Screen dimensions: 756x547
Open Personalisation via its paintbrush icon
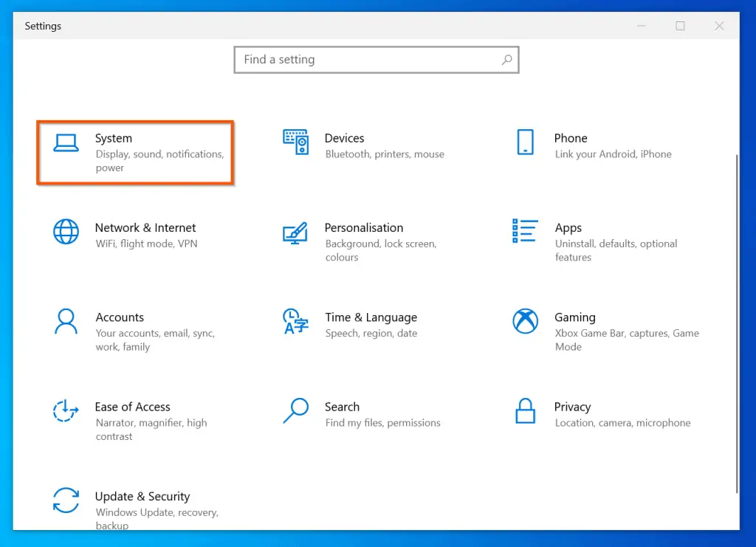295,233
